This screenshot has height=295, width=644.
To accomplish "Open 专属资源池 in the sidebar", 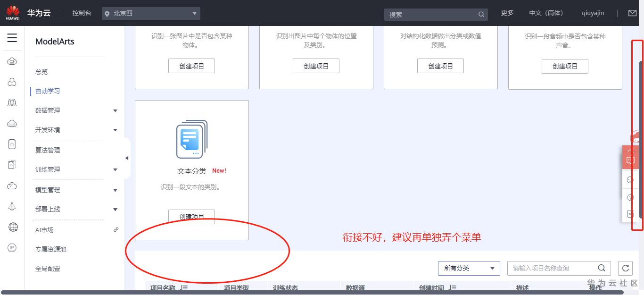I will click(x=50, y=249).
